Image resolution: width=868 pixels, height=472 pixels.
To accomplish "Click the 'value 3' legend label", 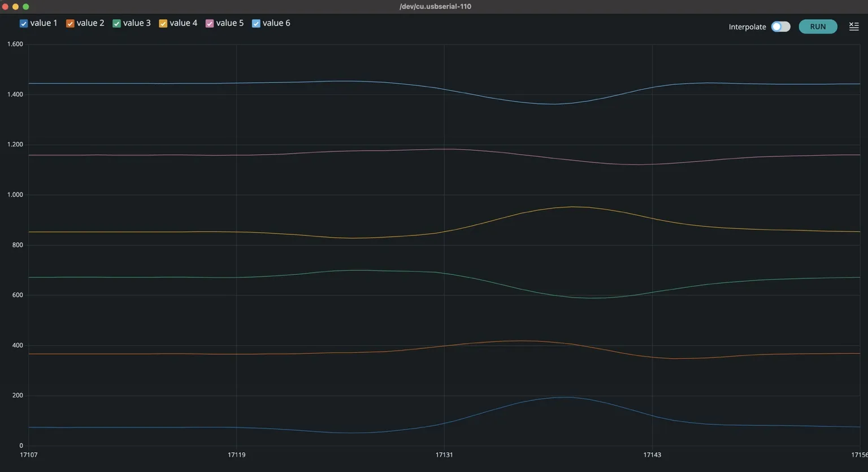I will 137,23.
